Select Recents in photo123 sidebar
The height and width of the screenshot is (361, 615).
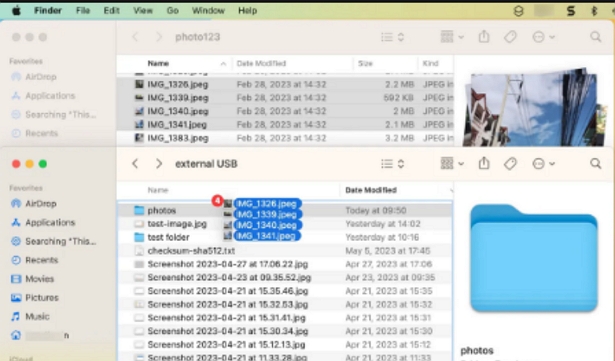click(x=35, y=133)
